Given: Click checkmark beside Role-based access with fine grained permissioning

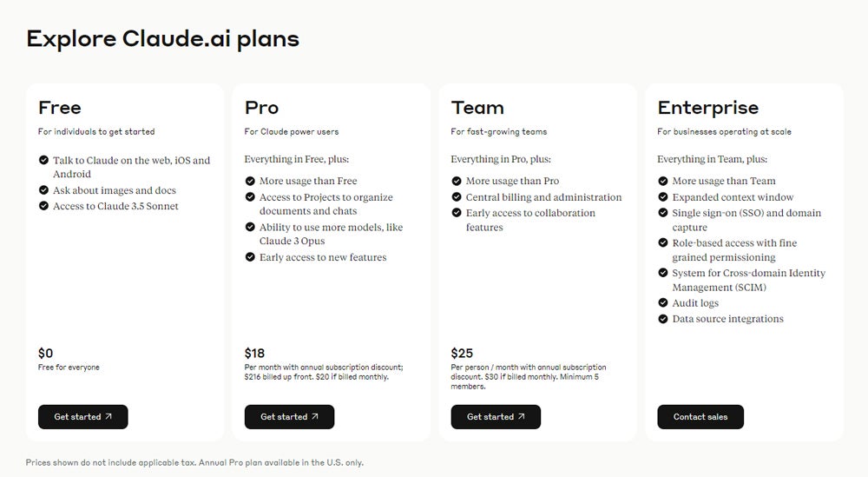Looking at the screenshot, I should 663,243.
